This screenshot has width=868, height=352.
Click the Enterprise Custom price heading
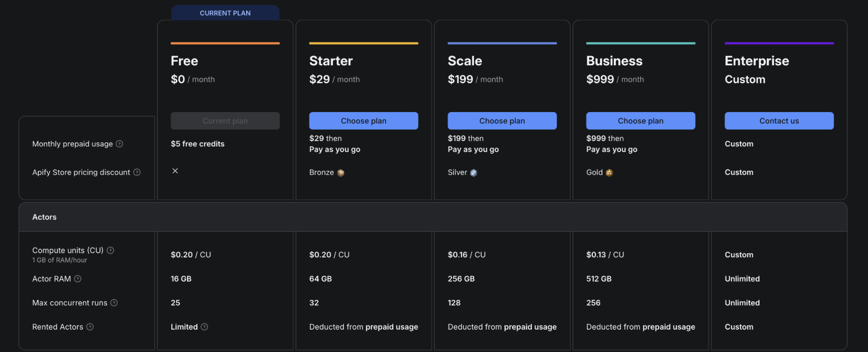(x=745, y=79)
